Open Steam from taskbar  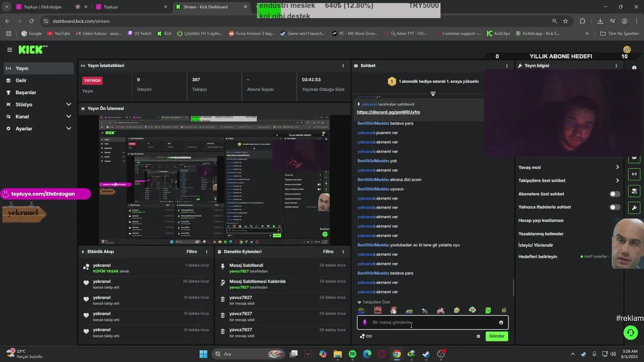(x=426, y=354)
